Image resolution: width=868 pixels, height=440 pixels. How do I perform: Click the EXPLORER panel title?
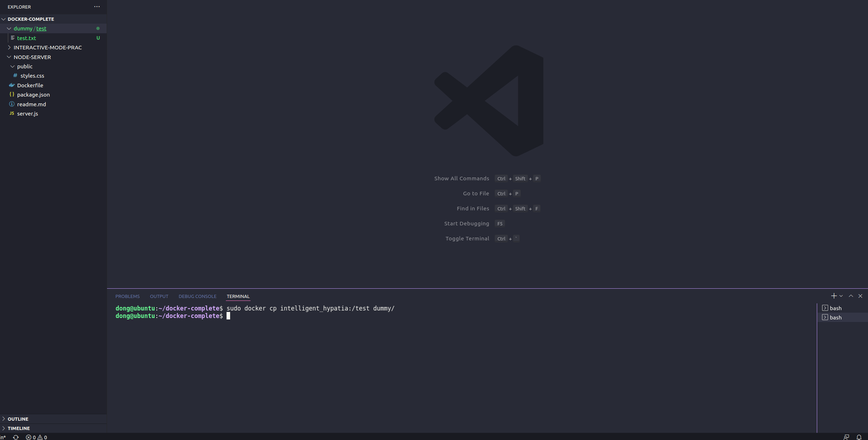point(19,7)
